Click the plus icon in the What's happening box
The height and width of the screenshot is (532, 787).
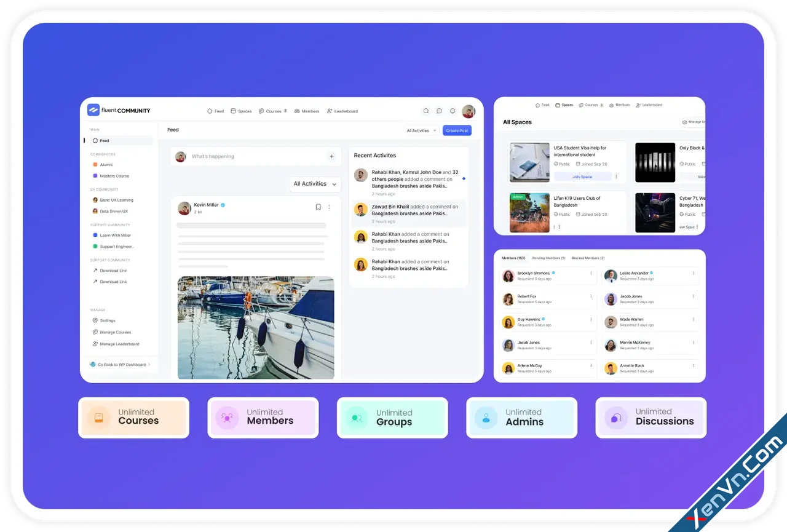click(x=331, y=156)
